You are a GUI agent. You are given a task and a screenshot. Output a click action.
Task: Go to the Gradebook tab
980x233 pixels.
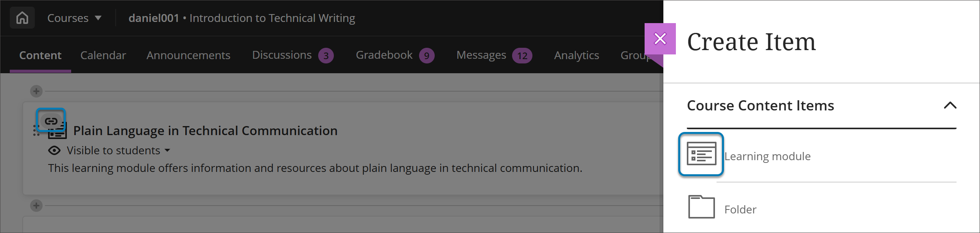click(x=384, y=55)
